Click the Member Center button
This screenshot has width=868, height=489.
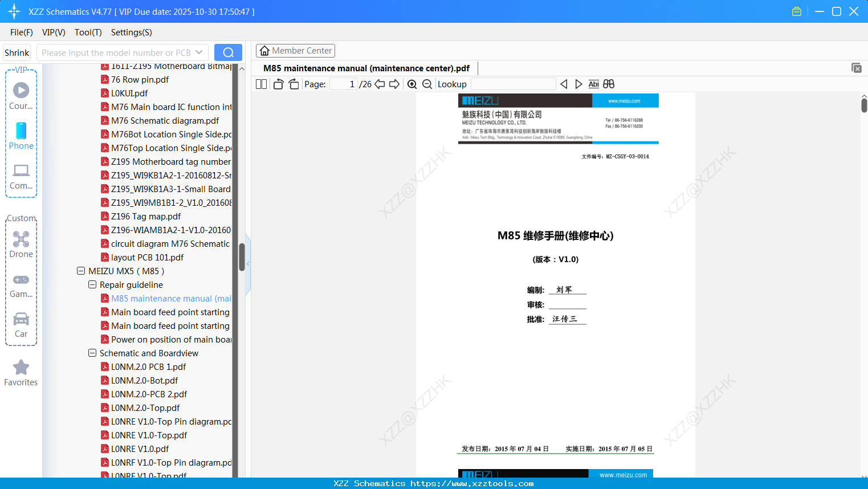[x=295, y=50]
